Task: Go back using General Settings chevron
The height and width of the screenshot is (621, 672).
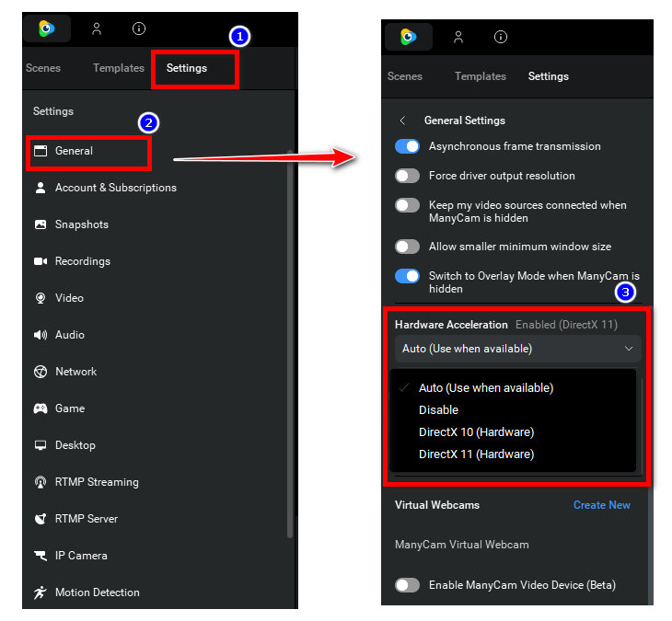Action: pos(402,121)
